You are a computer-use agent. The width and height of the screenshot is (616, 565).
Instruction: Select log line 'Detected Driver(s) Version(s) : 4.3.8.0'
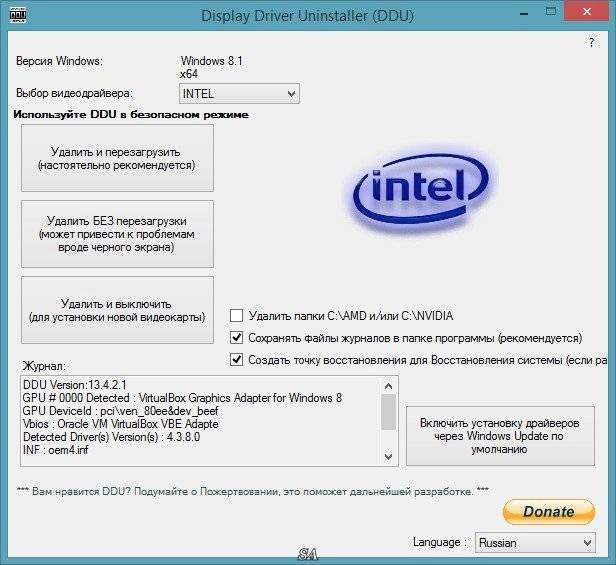(x=112, y=437)
